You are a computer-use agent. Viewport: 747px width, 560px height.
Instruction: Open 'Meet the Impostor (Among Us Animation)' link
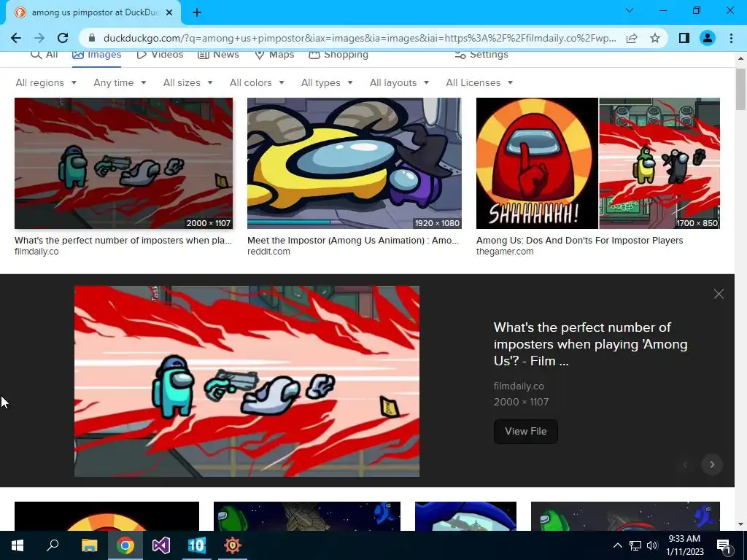tap(353, 241)
